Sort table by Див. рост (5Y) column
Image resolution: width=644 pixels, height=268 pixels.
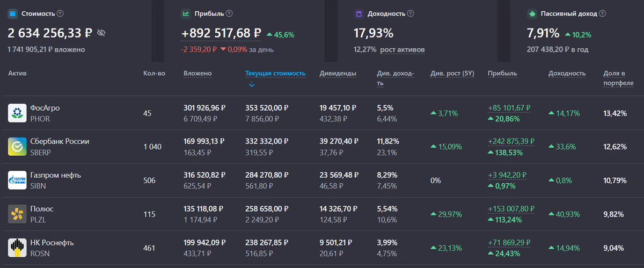pos(452,73)
